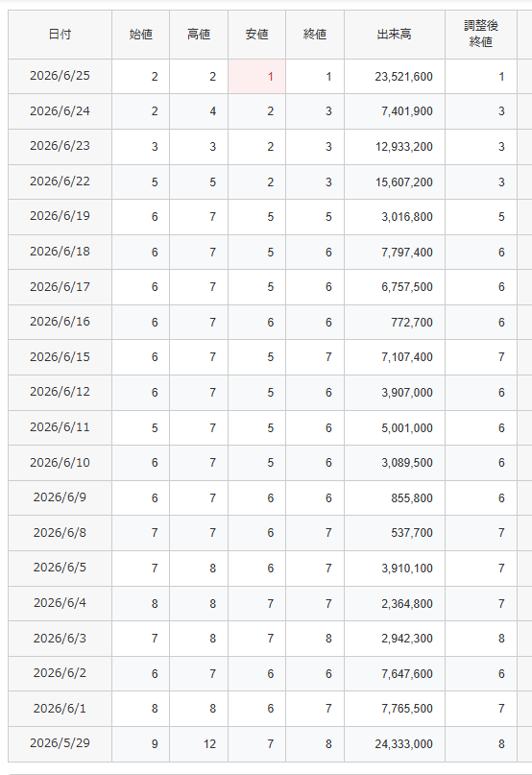Click the 2026/6/3 date cell
Image resolution: width=532 pixels, height=775 pixels.
[x=60, y=639]
